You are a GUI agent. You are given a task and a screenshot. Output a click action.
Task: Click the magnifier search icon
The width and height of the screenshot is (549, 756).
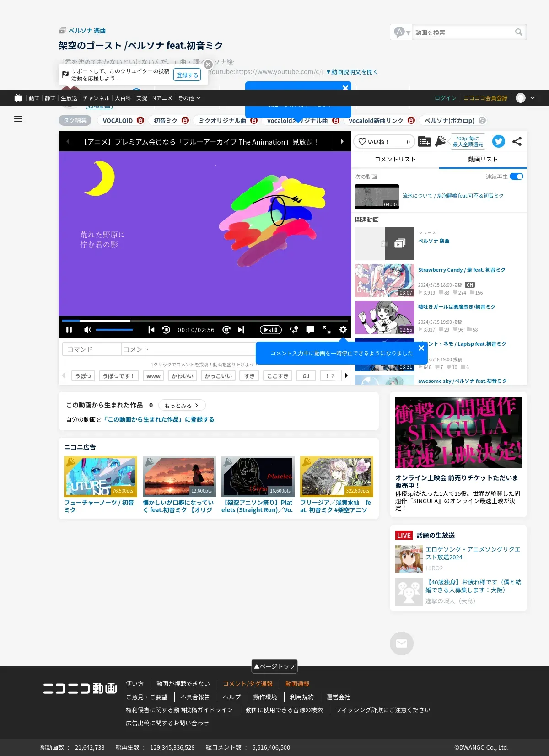519,32
